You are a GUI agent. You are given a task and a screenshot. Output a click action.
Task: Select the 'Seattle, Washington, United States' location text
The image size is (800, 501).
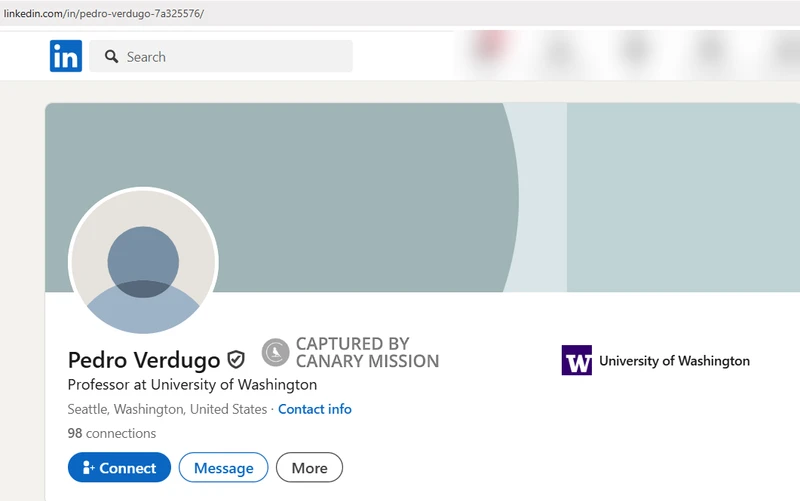tap(167, 409)
